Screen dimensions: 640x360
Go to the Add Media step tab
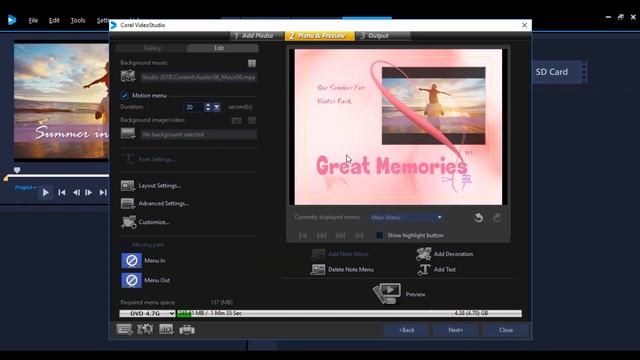[257, 36]
